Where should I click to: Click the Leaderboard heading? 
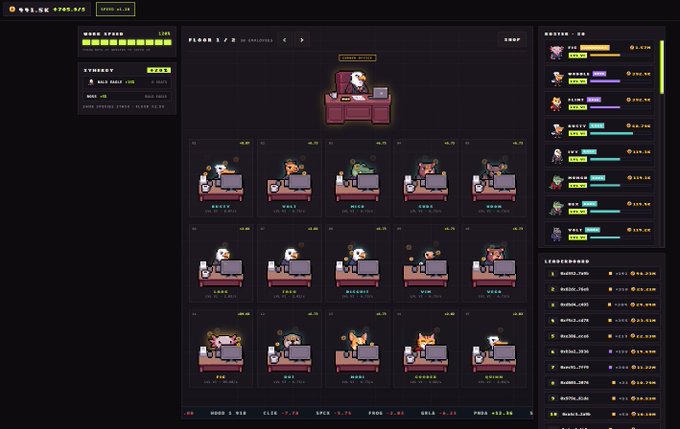tap(567, 261)
